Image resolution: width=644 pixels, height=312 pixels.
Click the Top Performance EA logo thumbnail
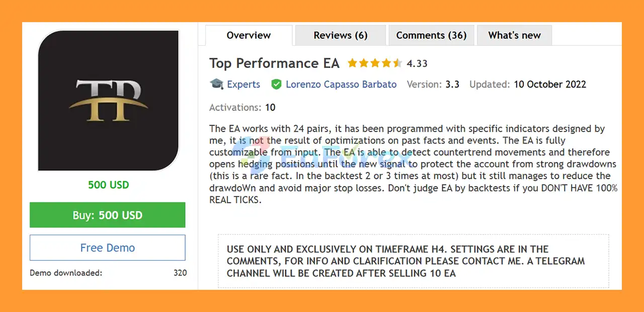tap(108, 100)
